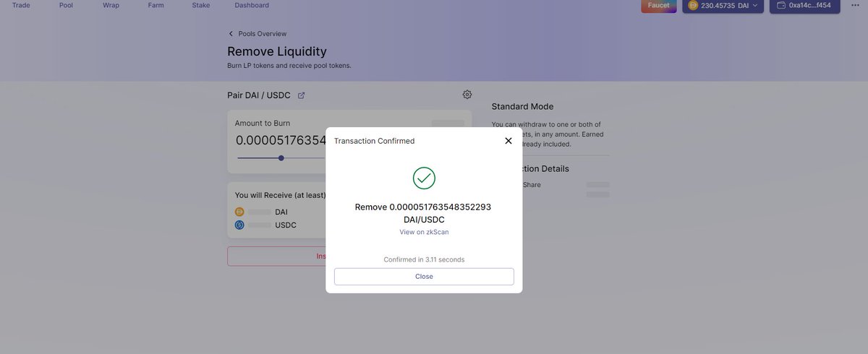Click the USDC token icon in receive list

pos(239,225)
